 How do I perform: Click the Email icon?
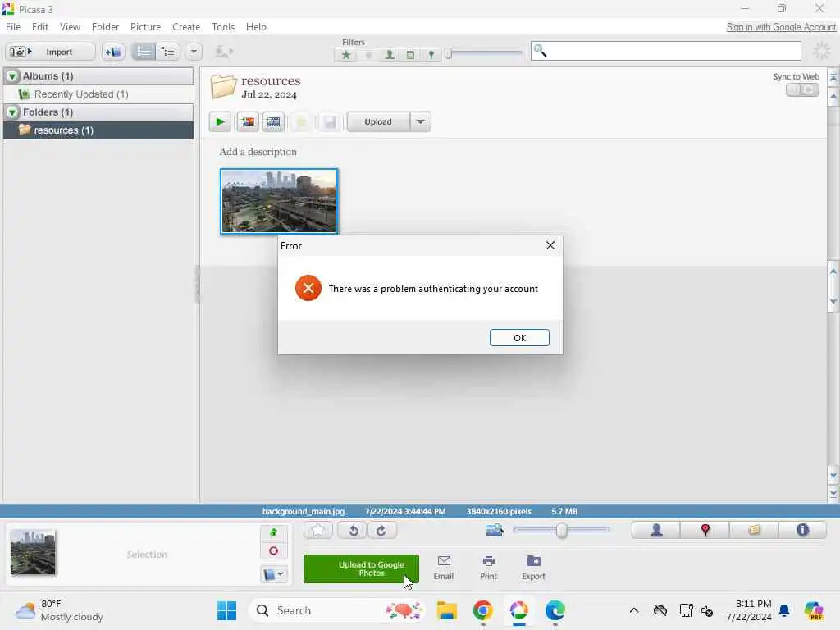(x=444, y=568)
